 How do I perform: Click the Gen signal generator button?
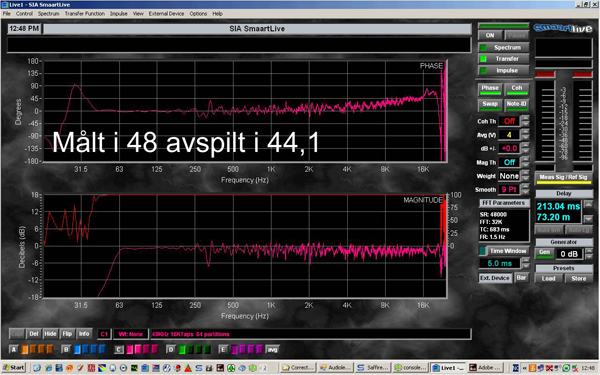[544, 253]
